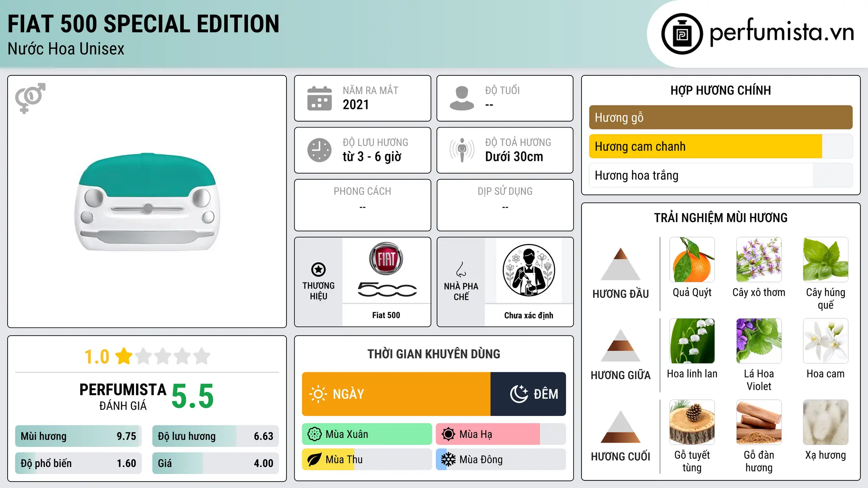Click the Hương cam chanh accord bar

click(x=721, y=146)
